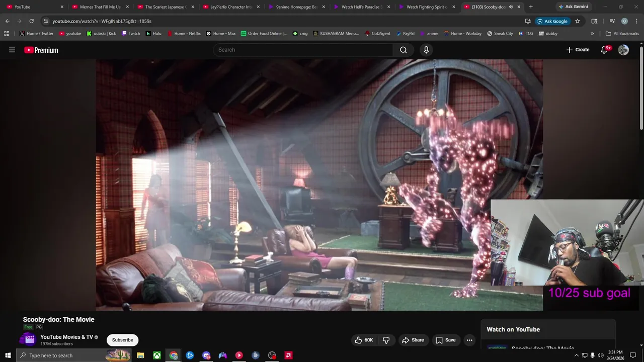Show hidden system tray icons chevron
The width and height of the screenshot is (644, 362).
(577, 355)
